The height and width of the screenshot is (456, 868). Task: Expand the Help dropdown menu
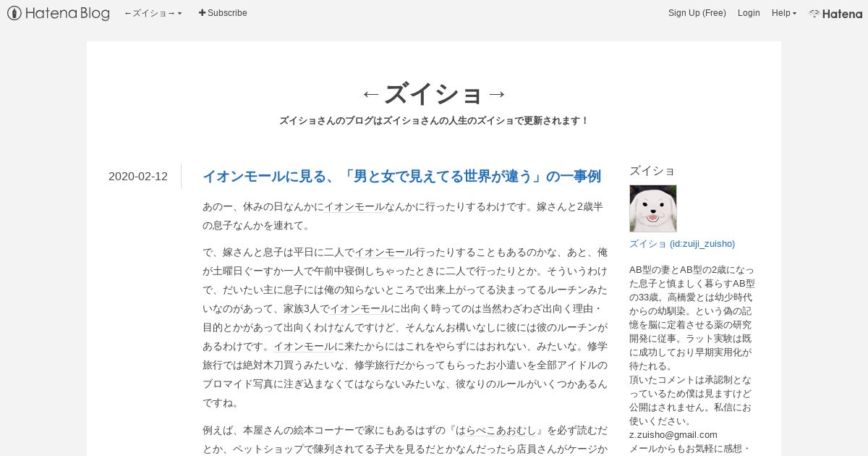784,13
